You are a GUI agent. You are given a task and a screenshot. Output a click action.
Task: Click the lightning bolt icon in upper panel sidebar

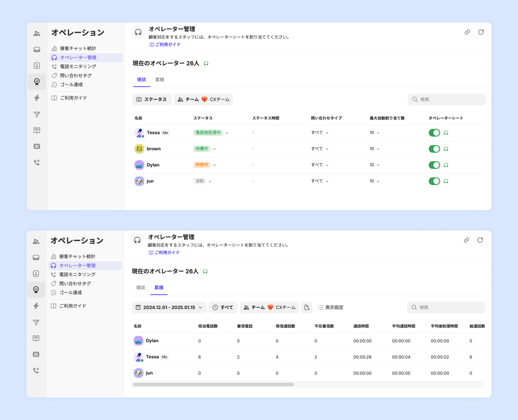point(37,98)
